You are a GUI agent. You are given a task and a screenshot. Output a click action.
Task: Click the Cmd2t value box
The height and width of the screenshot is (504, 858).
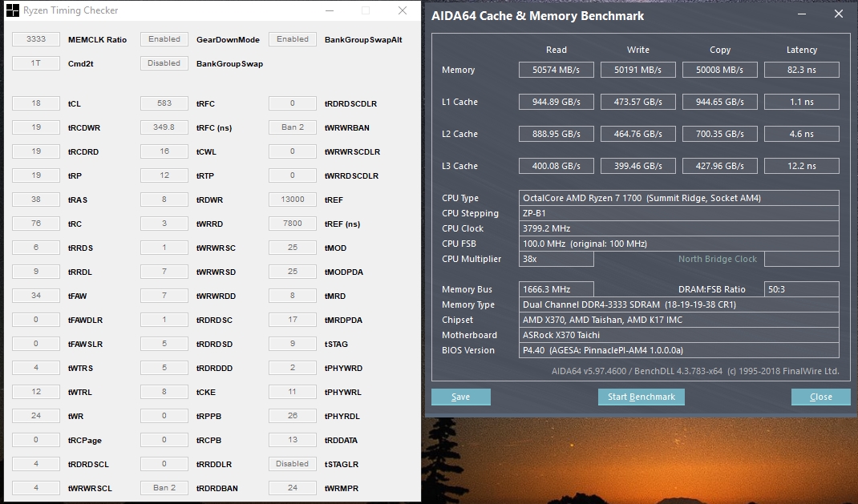click(x=36, y=63)
